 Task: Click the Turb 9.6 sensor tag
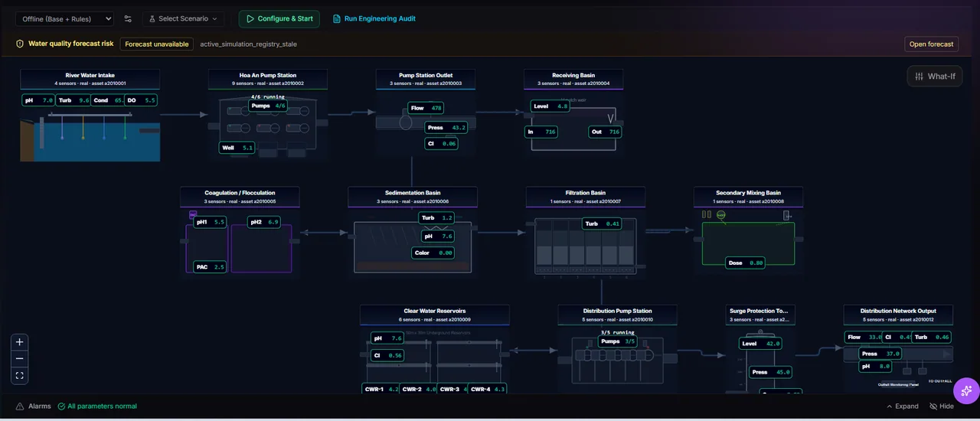coord(74,100)
